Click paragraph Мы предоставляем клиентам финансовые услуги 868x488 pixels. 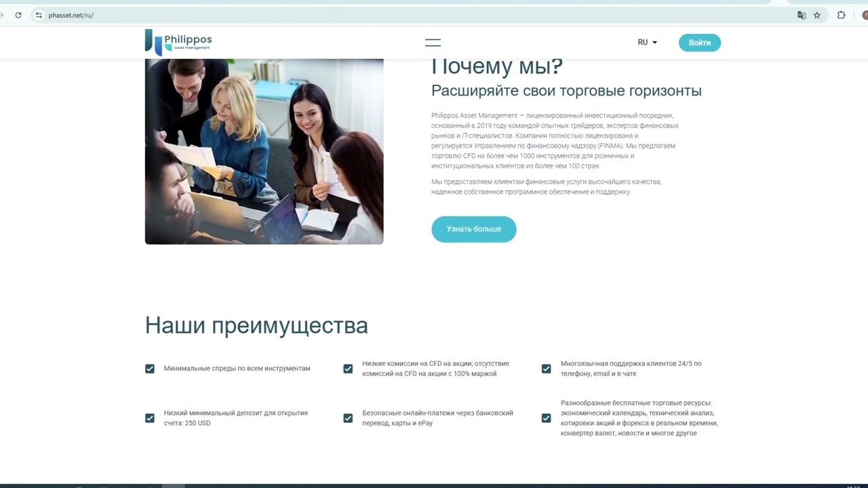click(546, 187)
